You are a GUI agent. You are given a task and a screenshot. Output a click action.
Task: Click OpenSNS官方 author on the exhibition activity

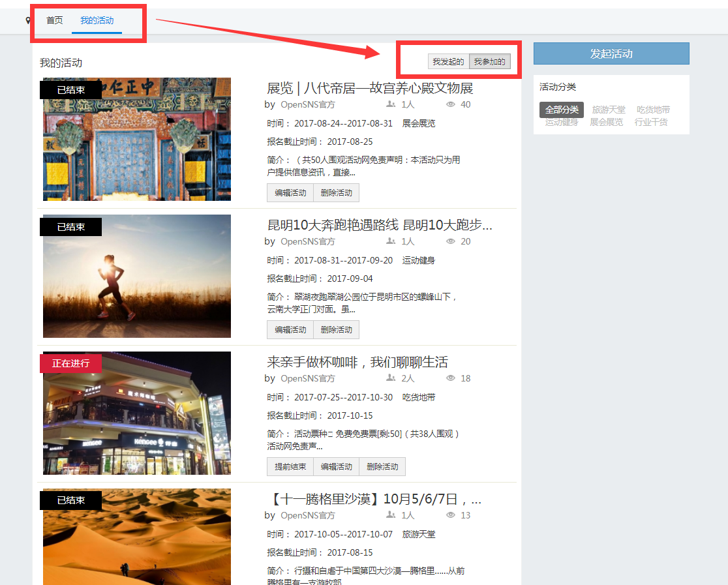coord(308,104)
